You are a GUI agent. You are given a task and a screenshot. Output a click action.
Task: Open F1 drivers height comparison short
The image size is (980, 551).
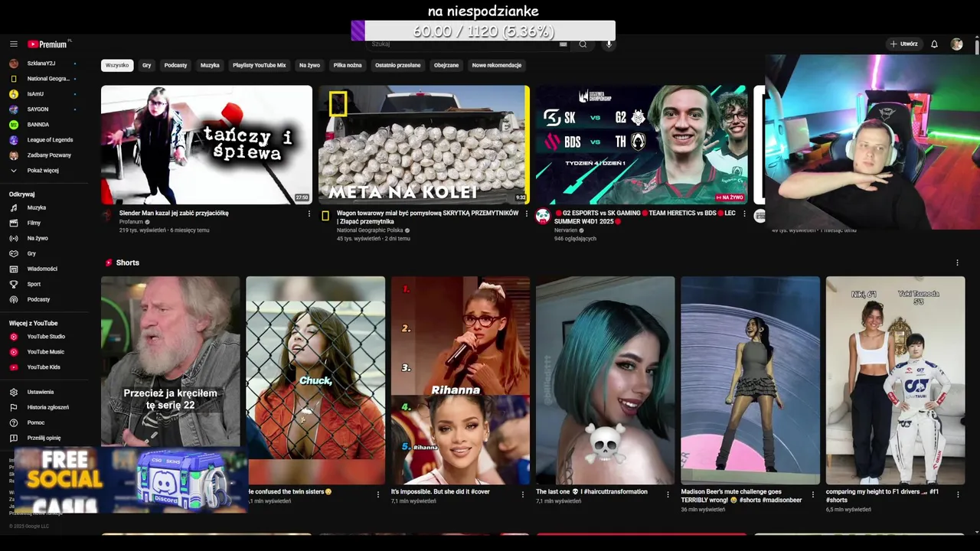[896, 380]
